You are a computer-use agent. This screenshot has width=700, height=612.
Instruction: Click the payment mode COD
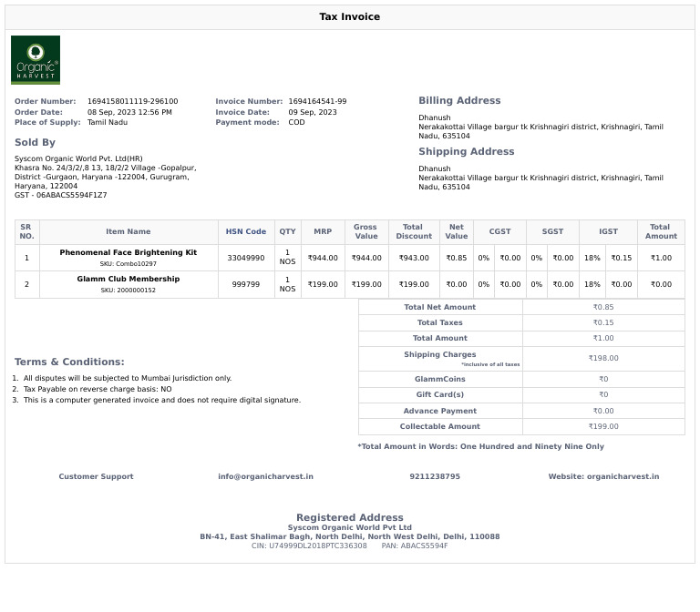(296, 122)
